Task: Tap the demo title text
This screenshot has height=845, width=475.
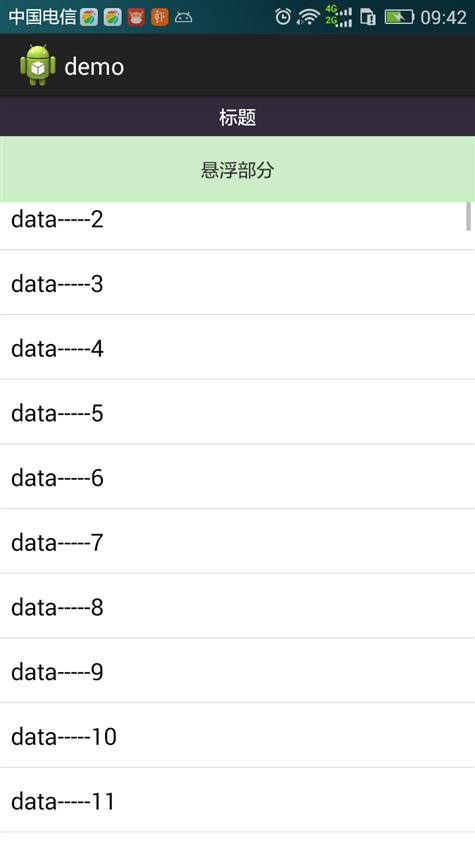Action: (94, 67)
